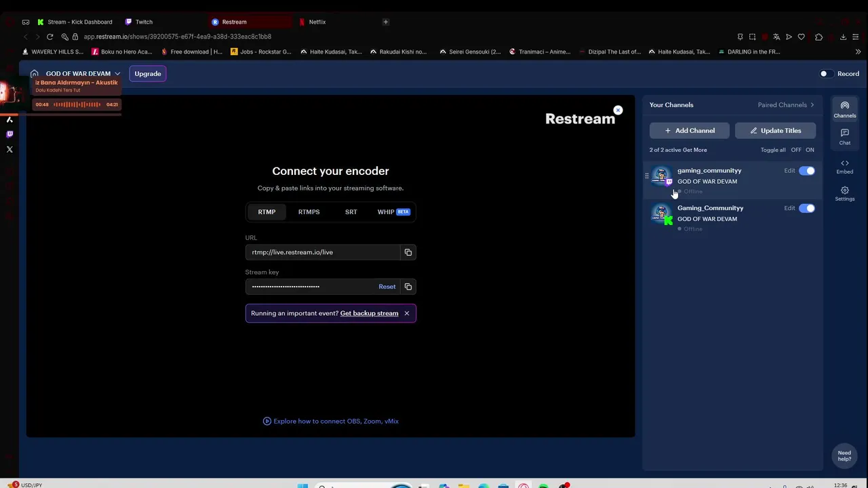Screen dimensions: 868x488
Task: Go back in browser history
Action: [x=25, y=37]
